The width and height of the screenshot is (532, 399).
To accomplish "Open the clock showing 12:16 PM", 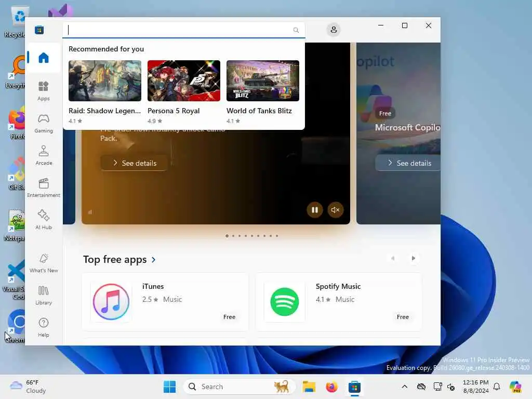I will (476, 387).
